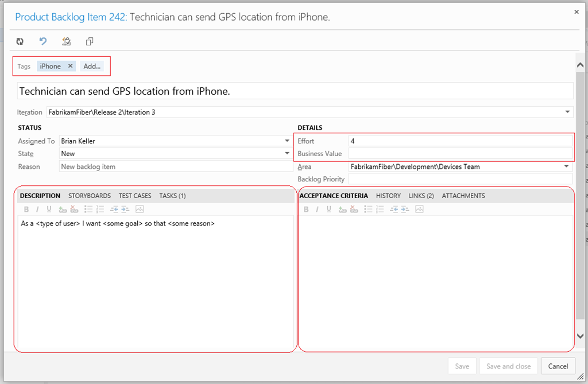588x384 pixels.
Task: Toggle Underline in the Acceptance Criteria toolbar
Action: pyautogui.click(x=328, y=210)
